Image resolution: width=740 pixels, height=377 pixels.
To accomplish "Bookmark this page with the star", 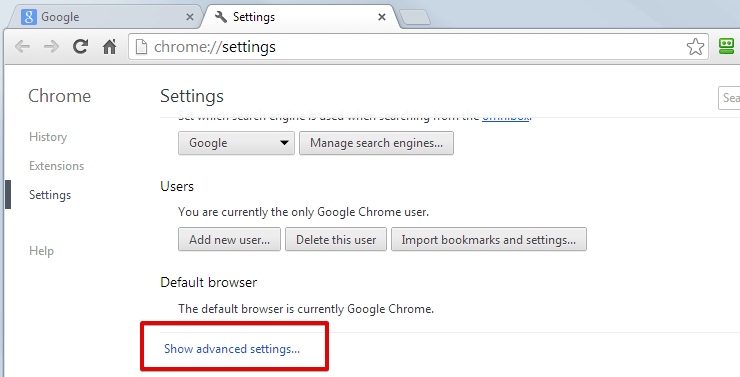I will pyautogui.click(x=695, y=47).
